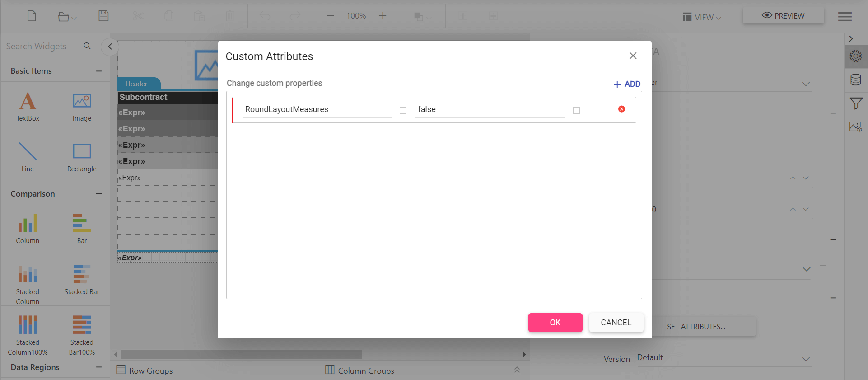Select the TextBox widget
Screen dimensions: 868x380
tap(28, 107)
